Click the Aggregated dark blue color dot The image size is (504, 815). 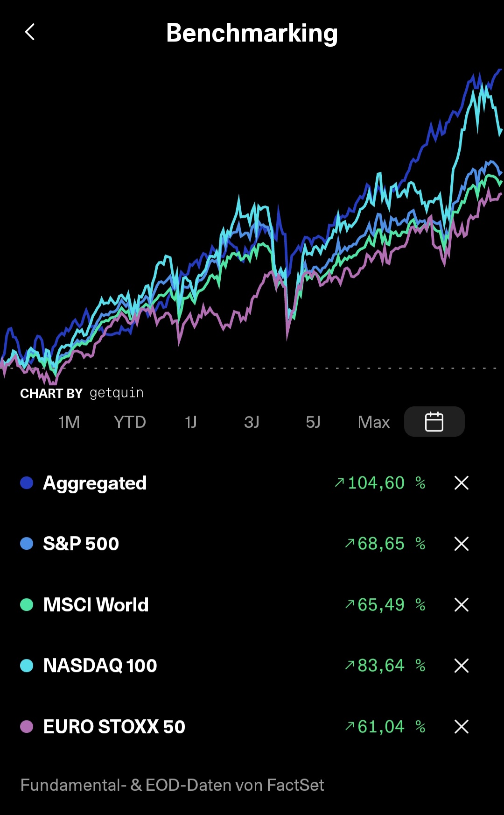(27, 483)
